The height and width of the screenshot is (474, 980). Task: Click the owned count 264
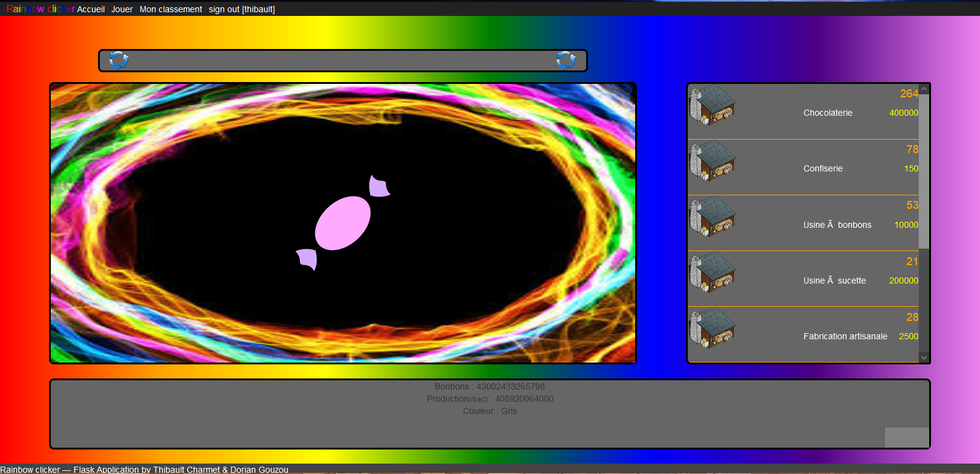[x=910, y=94]
